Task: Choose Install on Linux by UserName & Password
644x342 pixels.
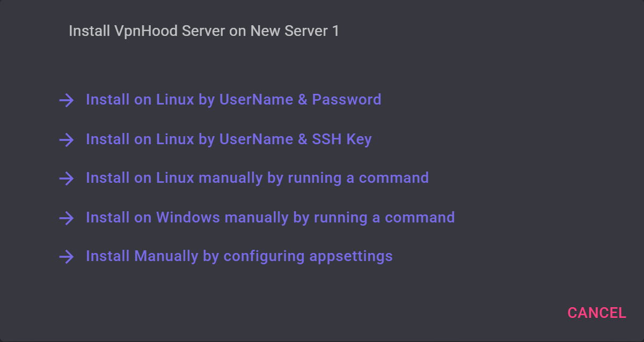Action: [x=233, y=100]
